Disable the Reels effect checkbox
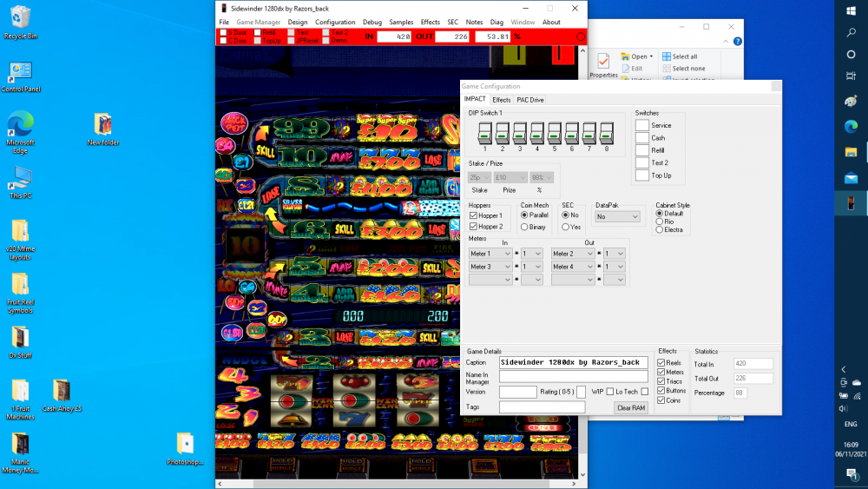Viewport: 868px width, 489px height. coord(662,362)
